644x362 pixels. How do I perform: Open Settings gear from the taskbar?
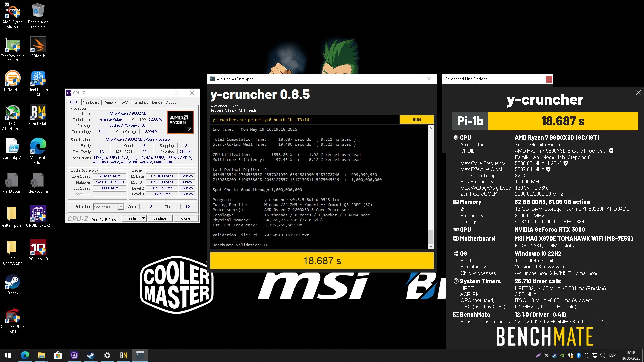pyautogui.click(x=107, y=355)
